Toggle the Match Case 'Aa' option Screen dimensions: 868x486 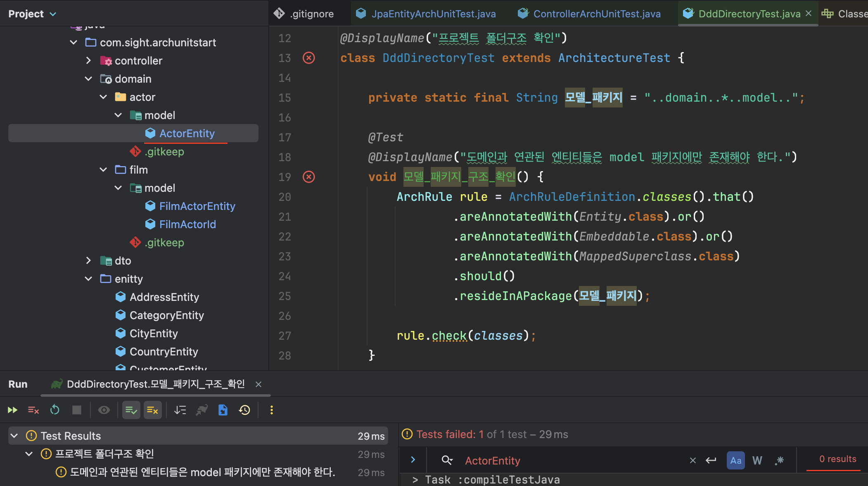point(735,460)
